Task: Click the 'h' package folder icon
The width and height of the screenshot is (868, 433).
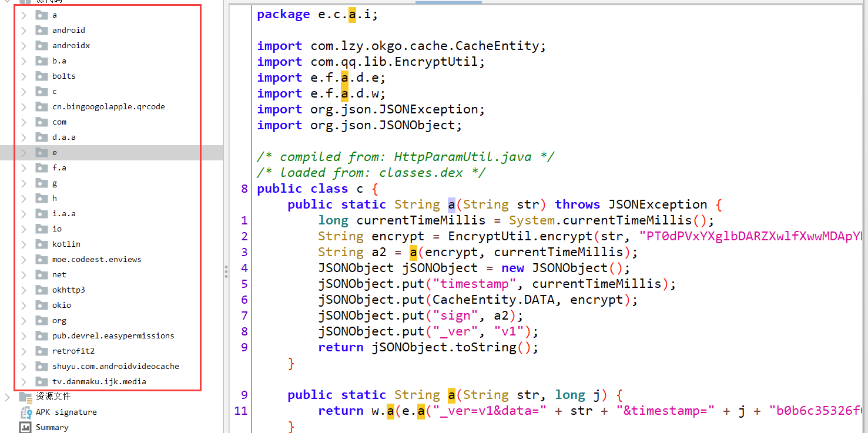Action: point(41,198)
